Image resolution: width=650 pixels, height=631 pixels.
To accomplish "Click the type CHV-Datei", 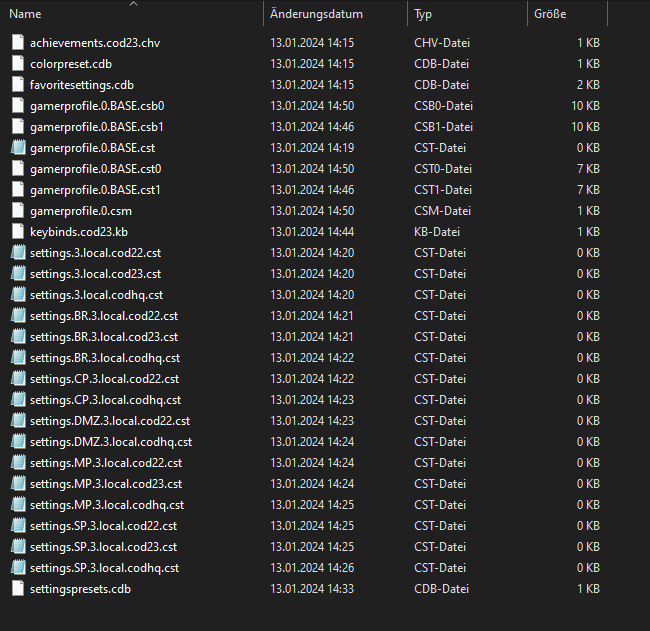I will tap(442, 43).
